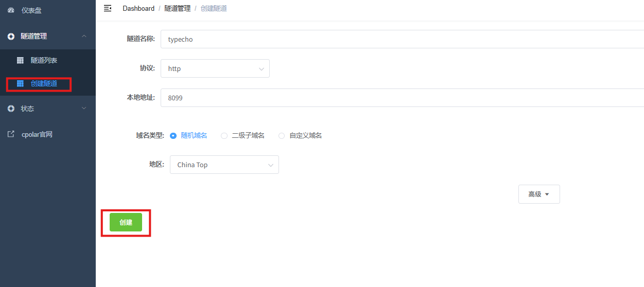This screenshot has width=644, height=287.
Task: Toggle the sidebar collapse hamburger icon
Action: click(108, 8)
